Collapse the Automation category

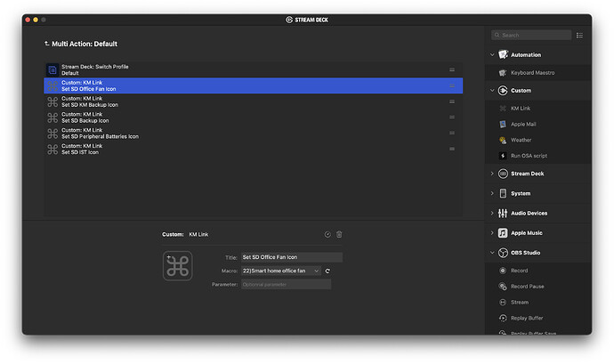coord(492,55)
